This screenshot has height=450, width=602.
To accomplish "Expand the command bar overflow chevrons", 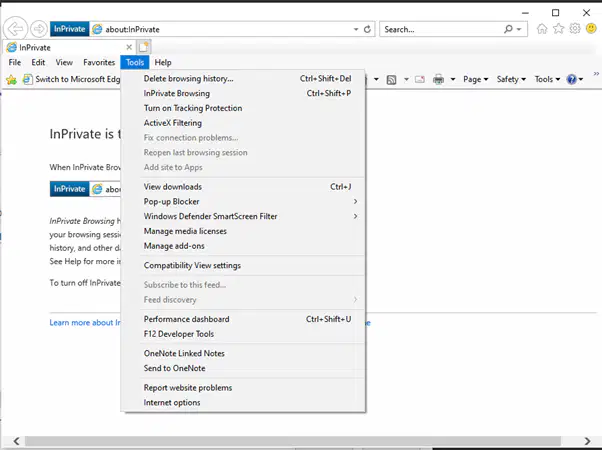I will click(596, 74).
